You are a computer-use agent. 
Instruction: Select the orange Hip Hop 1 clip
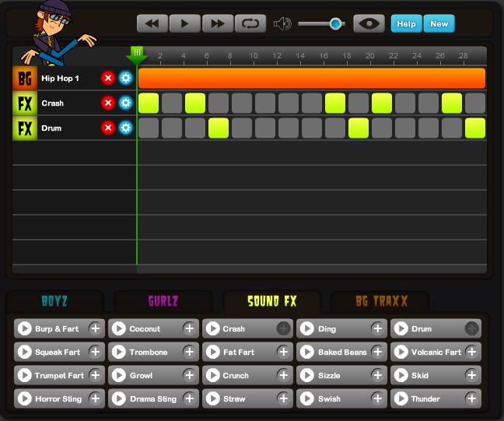point(311,78)
